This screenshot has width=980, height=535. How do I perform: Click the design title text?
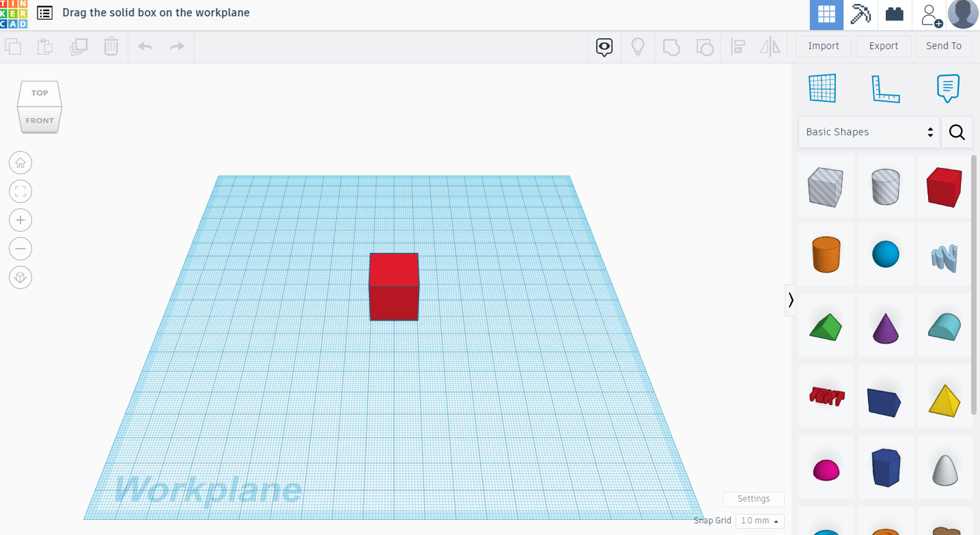click(156, 13)
